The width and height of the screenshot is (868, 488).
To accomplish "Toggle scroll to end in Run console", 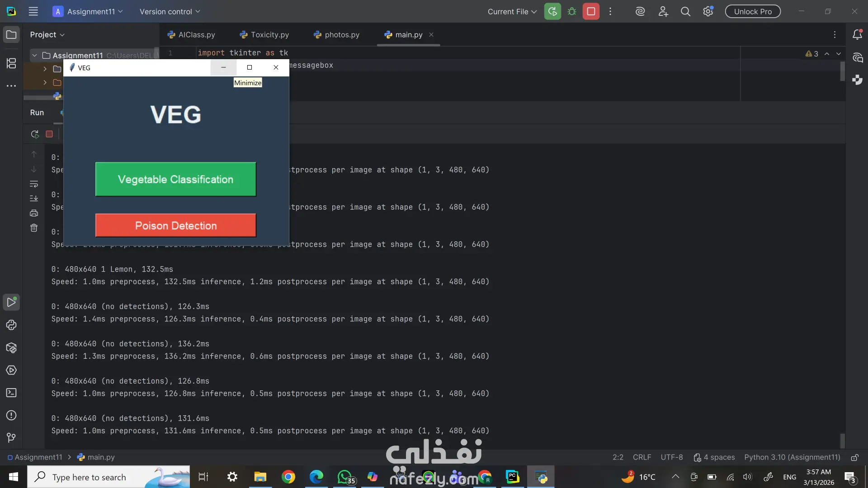I will [34, 198].
